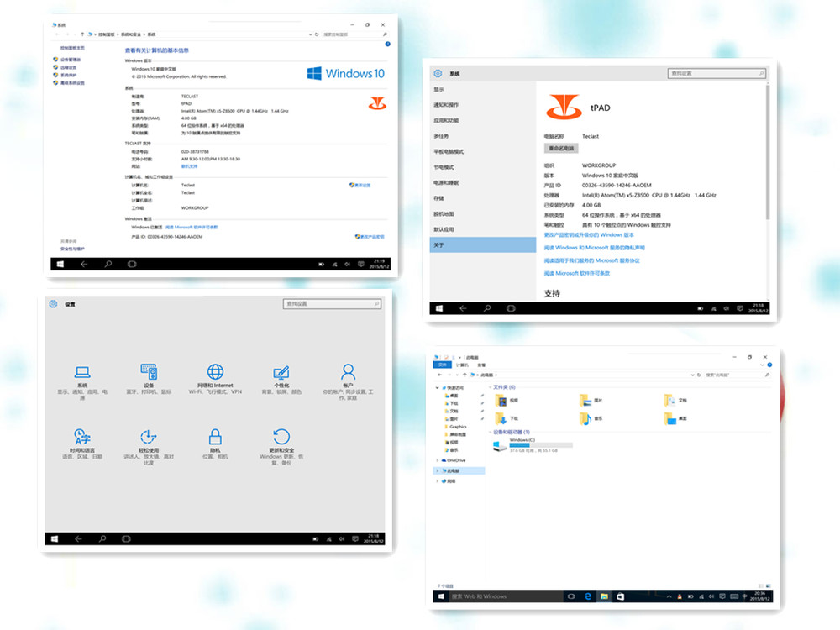Click help icon in System control panel window
840x630 pixels.
pos(387,44)
